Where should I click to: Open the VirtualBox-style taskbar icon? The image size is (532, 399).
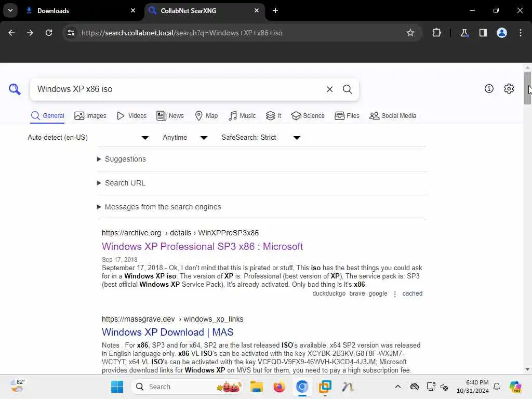[325, 387]
